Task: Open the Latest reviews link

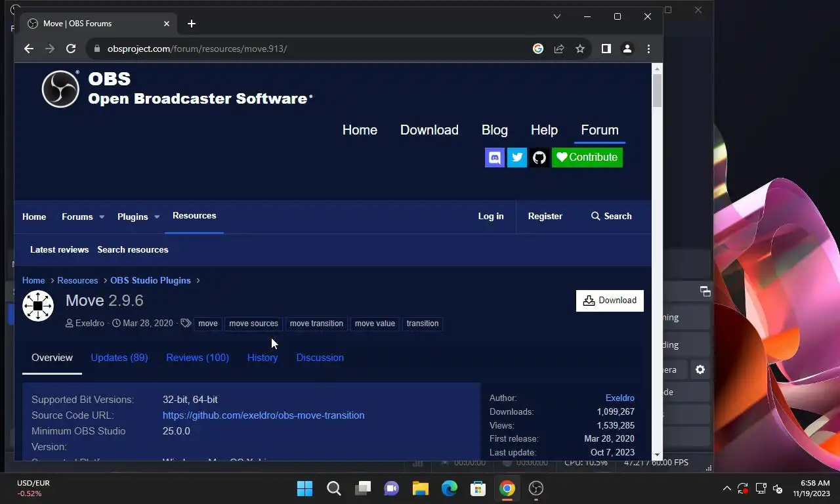Action: tap(59, 249)
